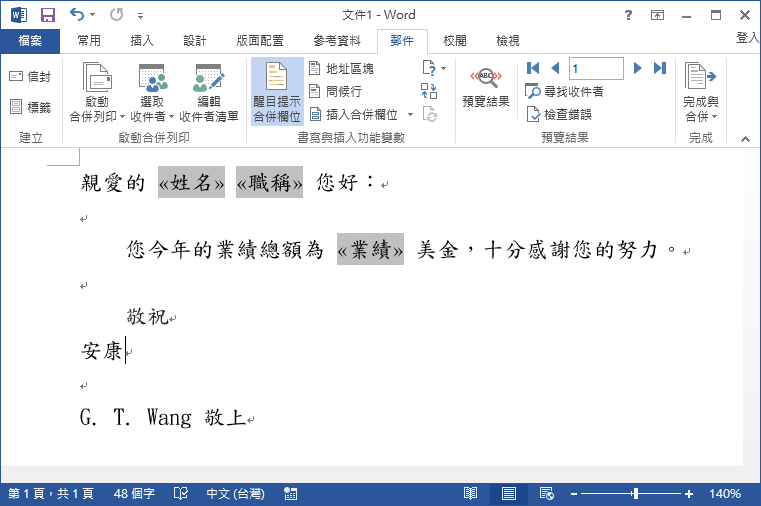Click 檢查錯誤 check for errors
761x506 pixels.
coord(560,114)
